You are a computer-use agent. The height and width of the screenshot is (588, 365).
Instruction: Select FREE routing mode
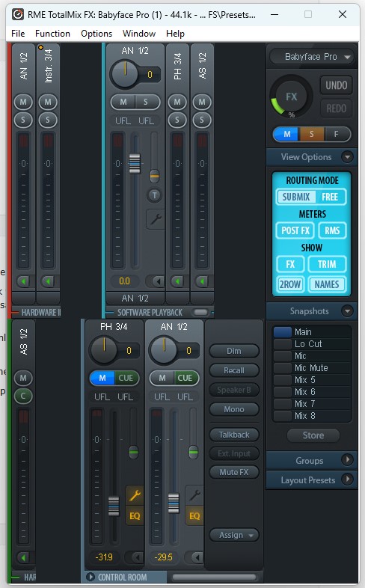coord(330,197)
